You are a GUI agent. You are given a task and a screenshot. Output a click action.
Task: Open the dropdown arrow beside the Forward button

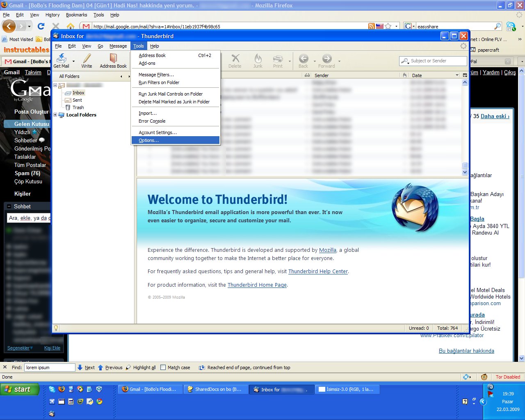(339, 61)
